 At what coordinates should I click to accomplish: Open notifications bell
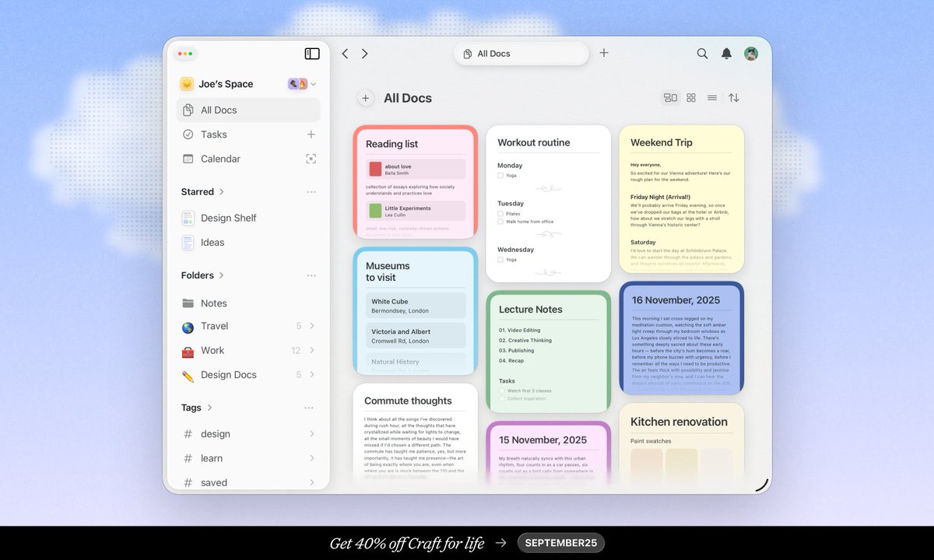pyautogui.click(x=726, y=54)
